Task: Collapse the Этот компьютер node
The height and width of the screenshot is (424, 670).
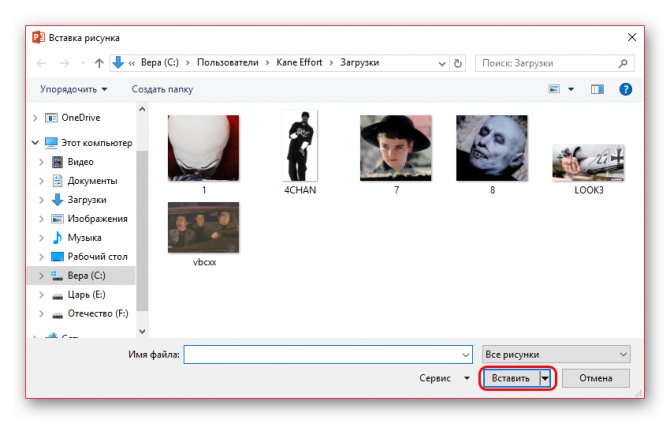Action: [x=35, y=142]
